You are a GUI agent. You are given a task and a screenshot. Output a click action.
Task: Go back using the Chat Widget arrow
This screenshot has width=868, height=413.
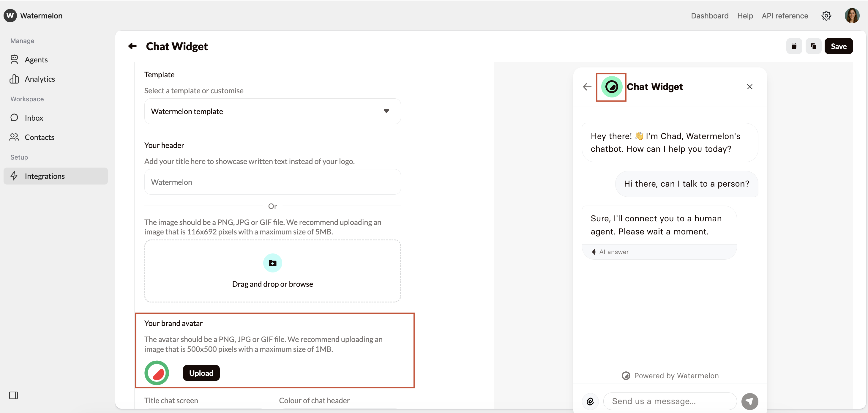pyautogui.click(x=132, y=46)
